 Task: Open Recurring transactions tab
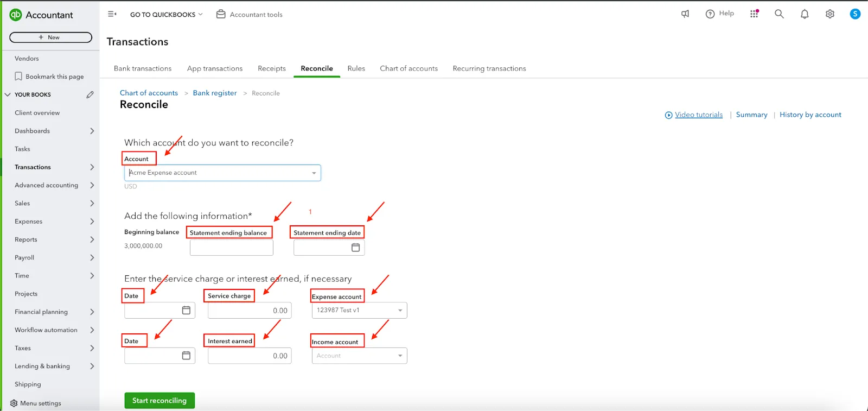pyautogui.click(x=489, y=68)
